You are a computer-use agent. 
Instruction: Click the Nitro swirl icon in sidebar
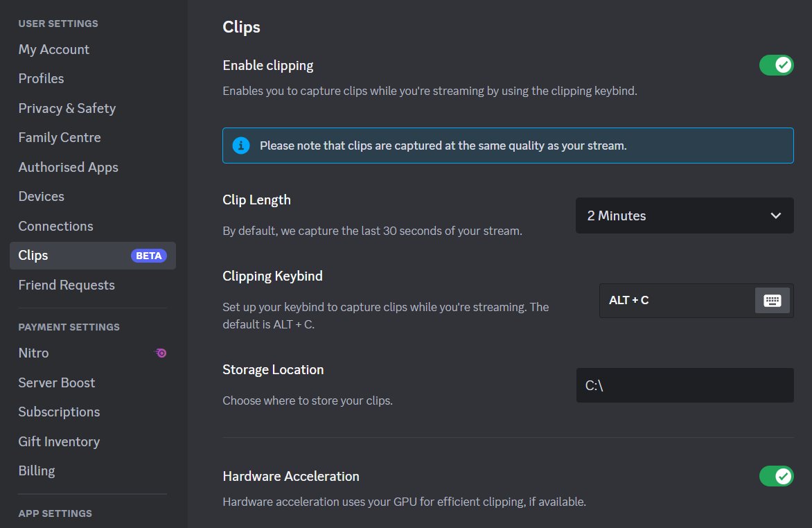[161, 353]
